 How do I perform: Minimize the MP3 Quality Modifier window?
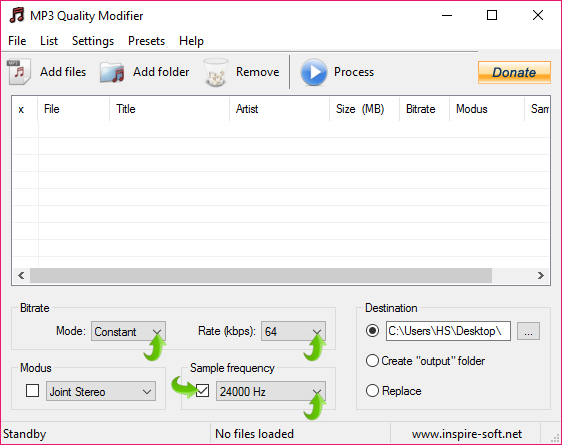pyautogui.click(x=447, y=15)
